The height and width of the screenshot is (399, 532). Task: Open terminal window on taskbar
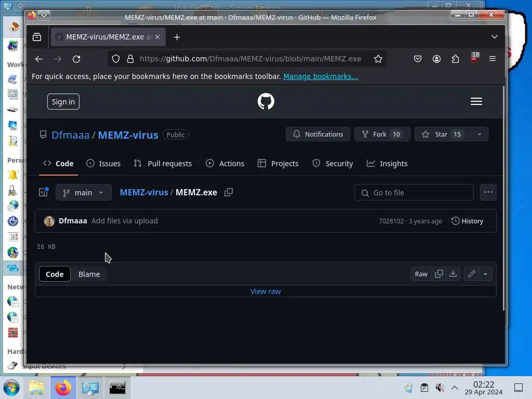tap(117, 388)
